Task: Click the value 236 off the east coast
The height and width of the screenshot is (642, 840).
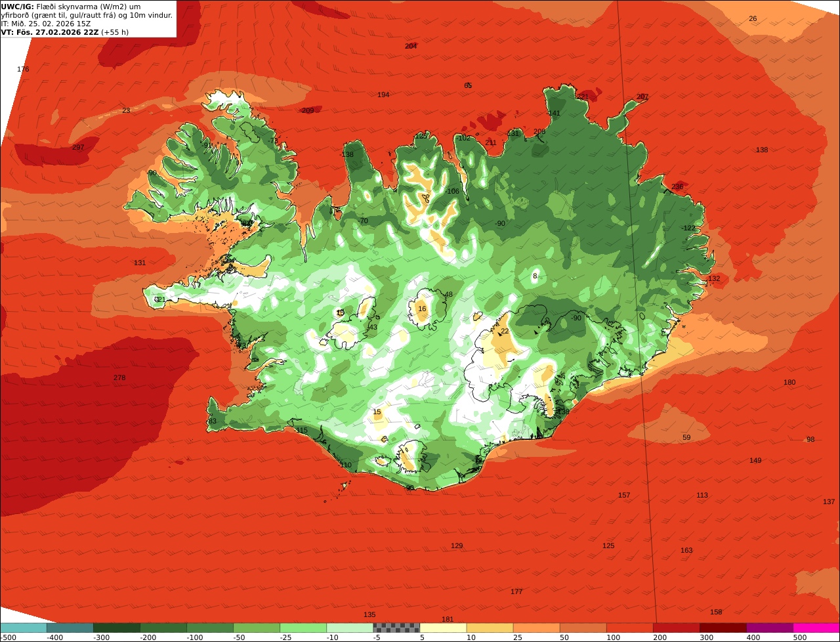Action: pos(677,186)
